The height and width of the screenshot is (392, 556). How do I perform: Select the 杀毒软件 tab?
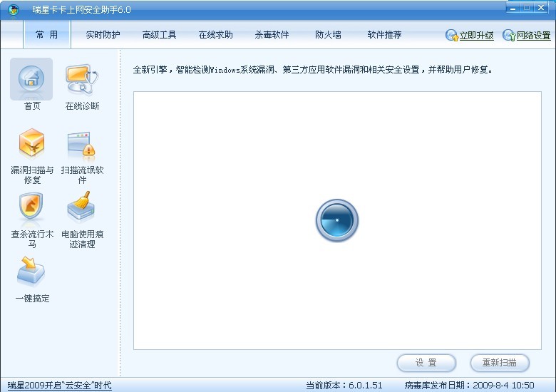pyautogui.click(x=272, y=35)
